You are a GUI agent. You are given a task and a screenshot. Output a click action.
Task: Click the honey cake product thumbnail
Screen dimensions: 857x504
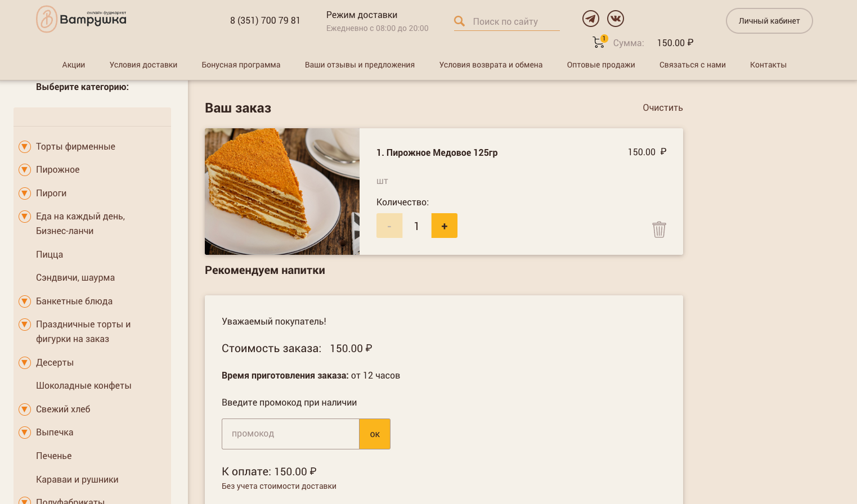click(x=282, y=191)
